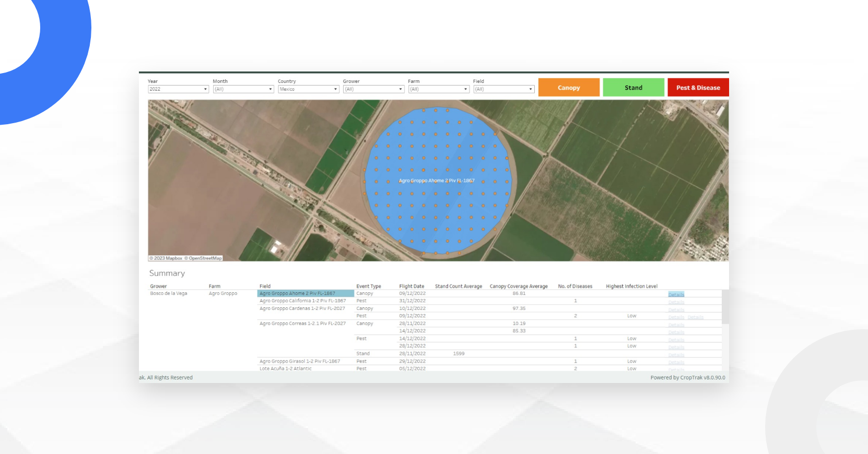Open the Year dropdown showing 2022
Screen dimensions: 868x454
(178, 89)
